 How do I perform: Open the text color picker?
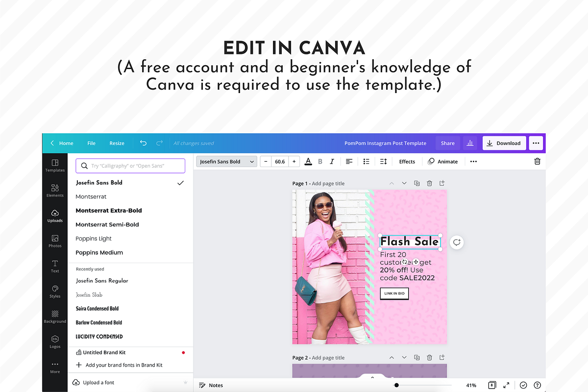click(x=308, y=161)
